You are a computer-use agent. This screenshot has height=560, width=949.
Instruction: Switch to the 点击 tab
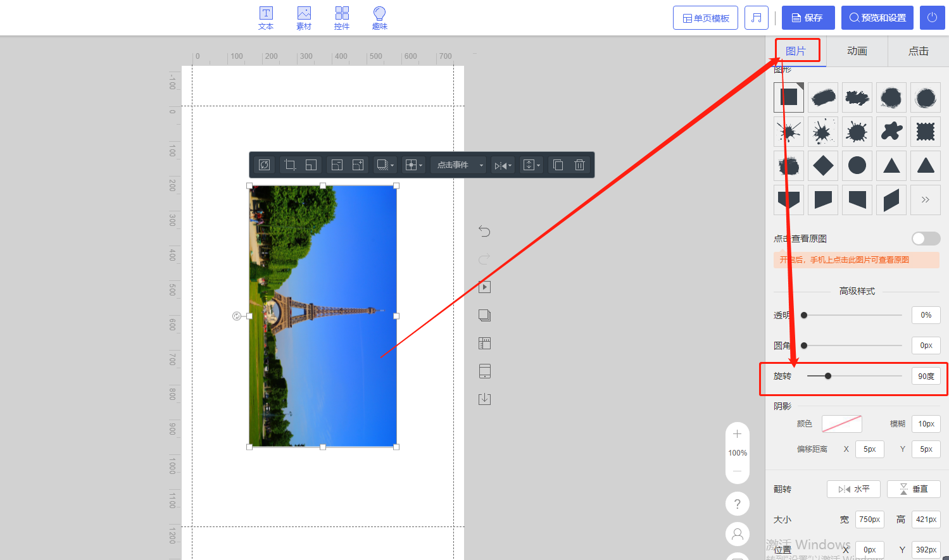pos(919,51)
